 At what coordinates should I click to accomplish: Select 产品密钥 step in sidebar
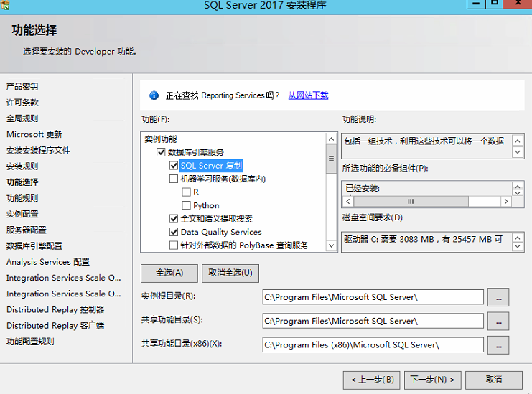tap(22, 86)
